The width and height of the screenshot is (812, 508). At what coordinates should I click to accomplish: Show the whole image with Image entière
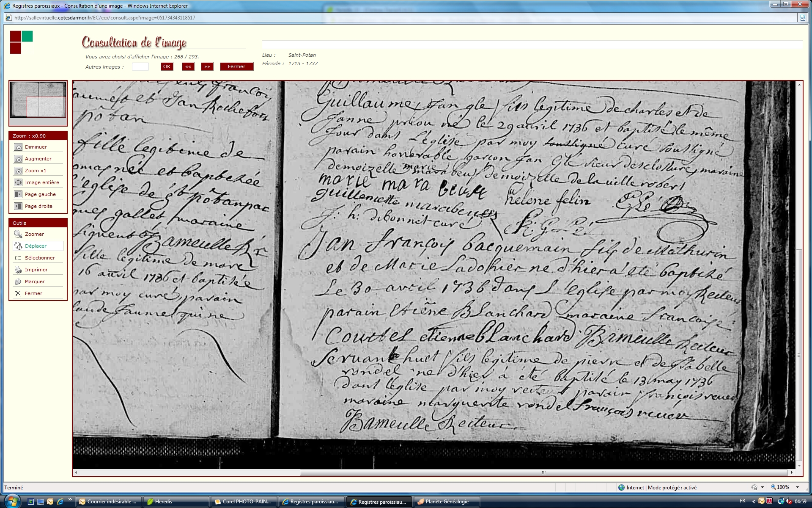pyautogui.click(x=18, y=182)
